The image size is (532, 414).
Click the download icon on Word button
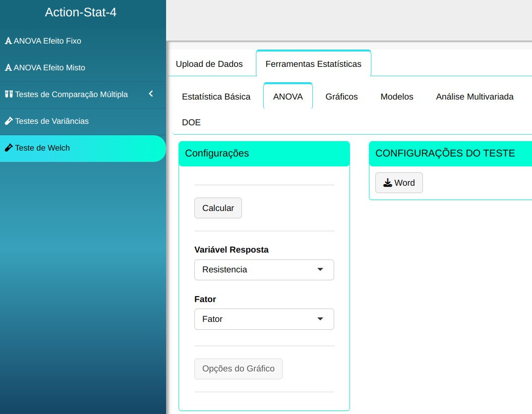[x=388, y=183]
